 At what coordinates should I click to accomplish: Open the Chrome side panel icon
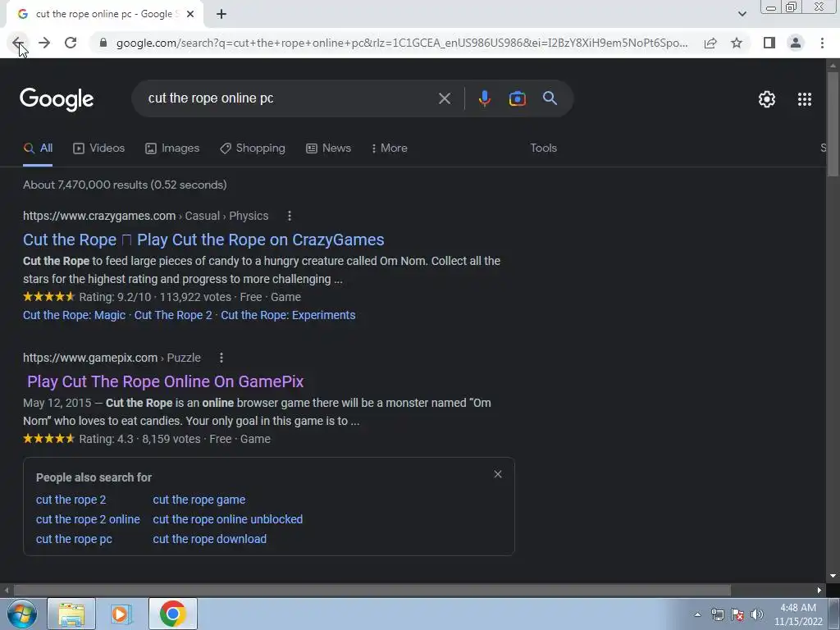(769, 43)
